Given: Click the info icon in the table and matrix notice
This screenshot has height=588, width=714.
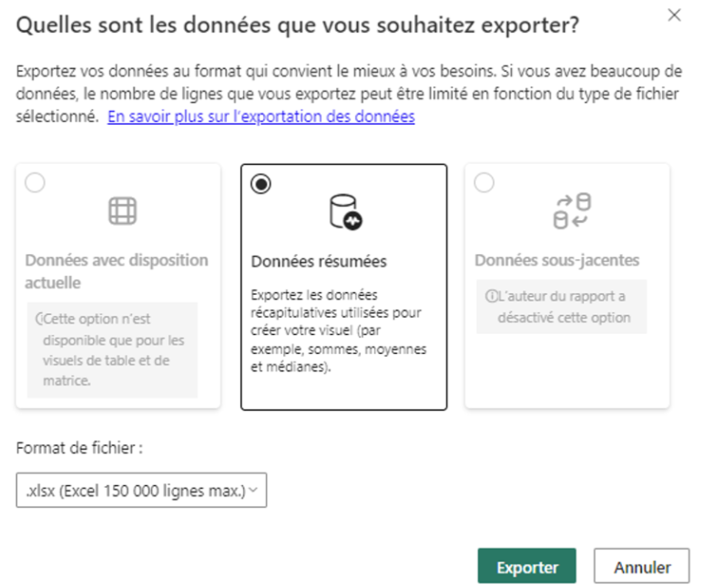Looking at the screenshot, I should 39,319.
